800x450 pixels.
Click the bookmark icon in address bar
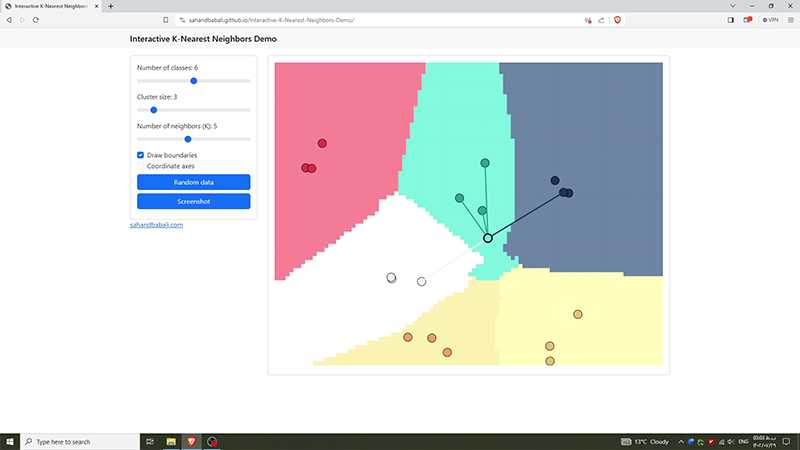point(165,20)
